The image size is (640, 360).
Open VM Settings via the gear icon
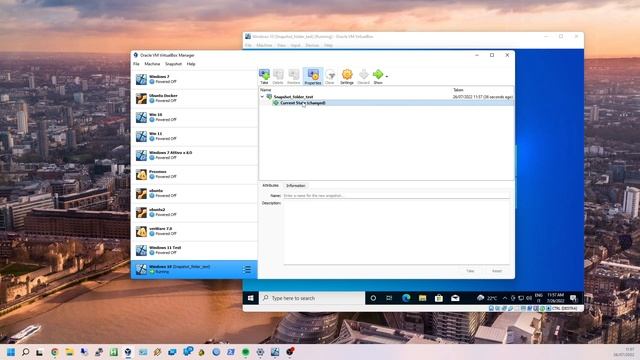click(347, 76)
